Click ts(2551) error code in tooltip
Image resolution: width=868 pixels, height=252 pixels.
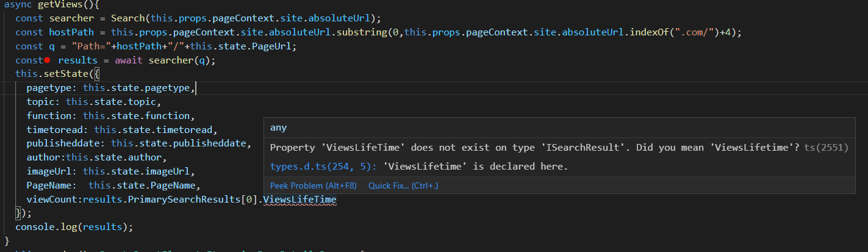(x=826, y=148)
